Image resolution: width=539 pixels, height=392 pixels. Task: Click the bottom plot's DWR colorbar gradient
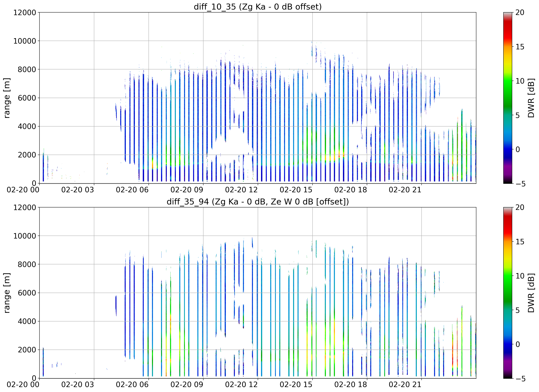(x=508, y=293)
